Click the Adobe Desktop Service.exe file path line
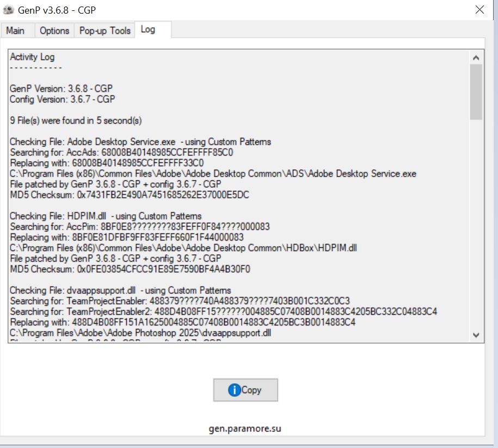Image resolution: width=498 pixels, height=448 pixels. point(213,174)
